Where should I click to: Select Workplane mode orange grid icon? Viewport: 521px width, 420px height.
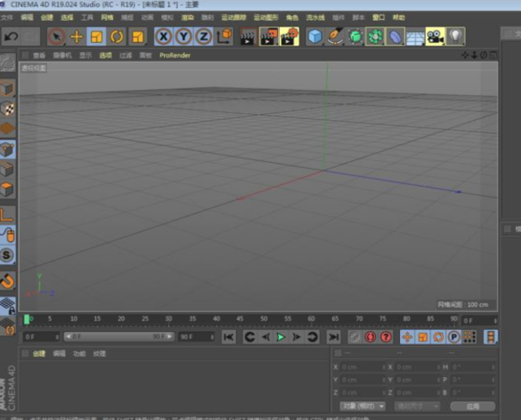click(8, 129)
